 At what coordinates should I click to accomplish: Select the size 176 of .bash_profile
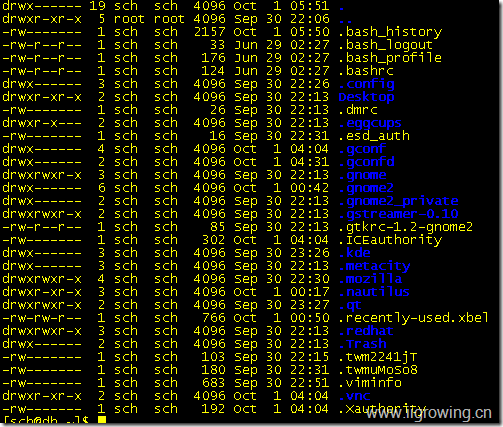pos(213,58)
